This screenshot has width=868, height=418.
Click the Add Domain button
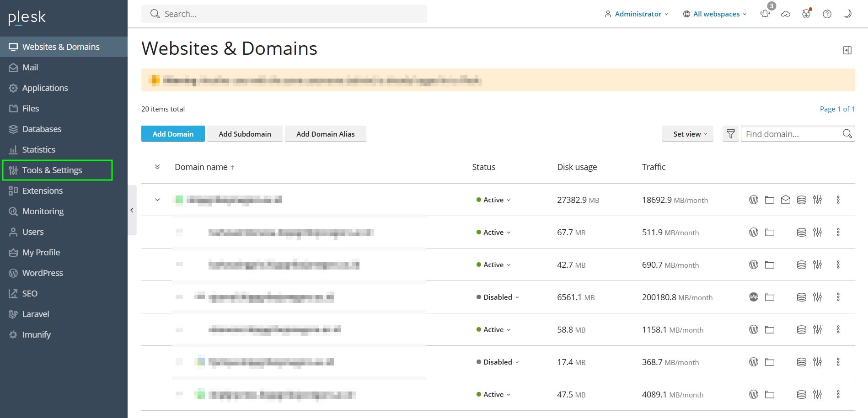(x=173, y=134)
